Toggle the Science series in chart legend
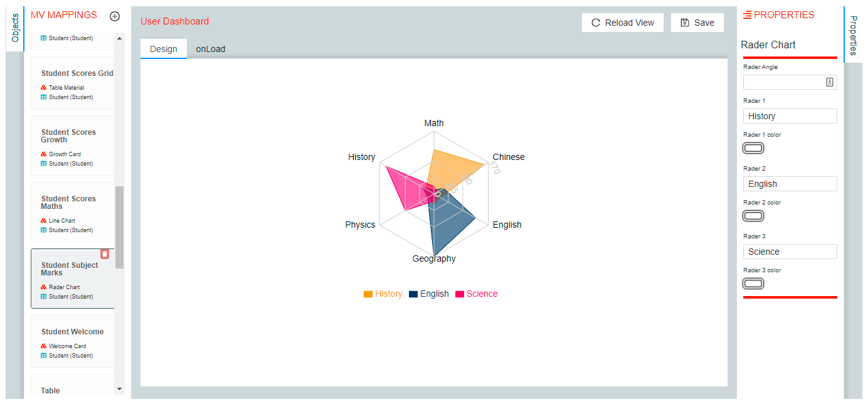 (476, 294)
